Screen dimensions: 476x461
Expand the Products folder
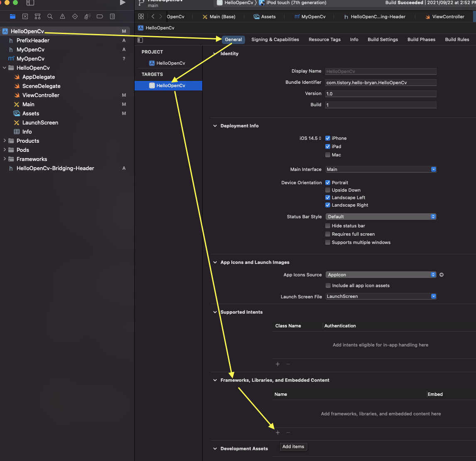point(5,141)
